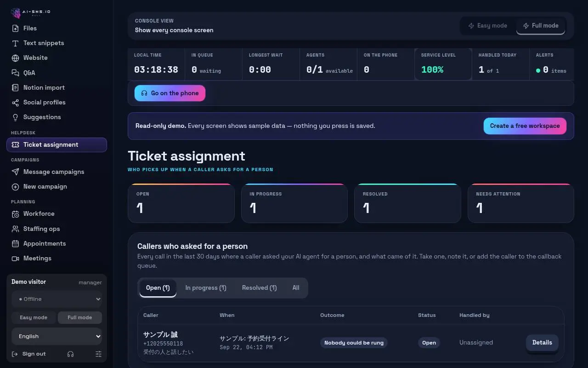This screenshot has width=588, height=368.
Task: Switch to the Resolved (1) tab
Action: click(259, 288)
